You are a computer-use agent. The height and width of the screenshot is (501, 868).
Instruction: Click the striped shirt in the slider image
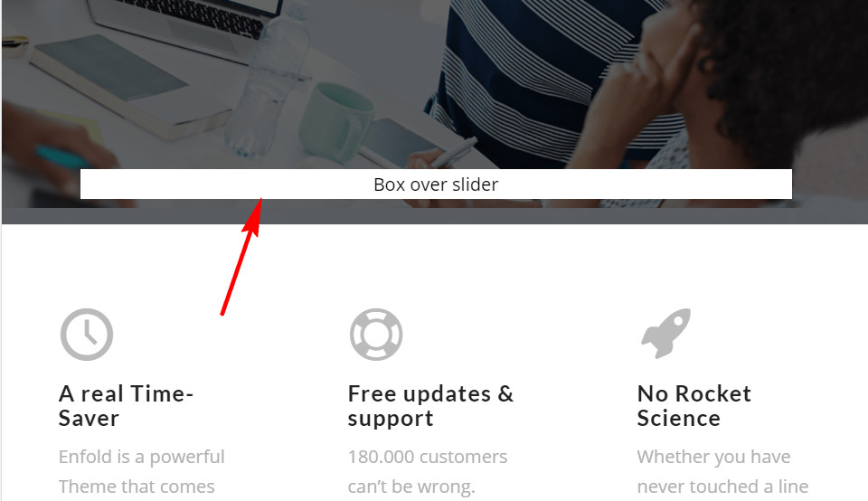click(532, 78)
